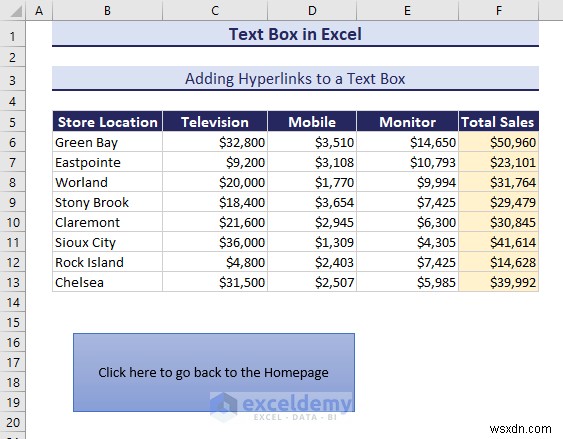
Task: Select Worland Monitor value $9,994
Action: tap(408, 182)
